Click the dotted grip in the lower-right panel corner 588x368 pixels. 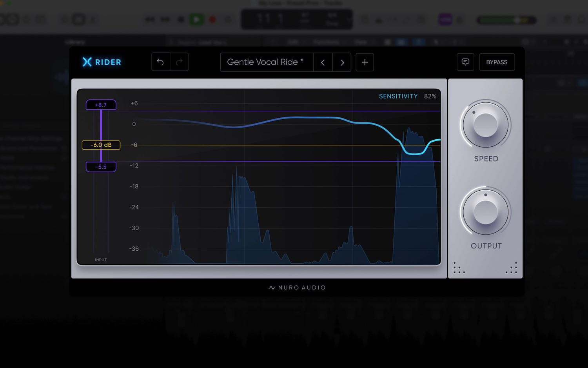click(x=512, y=268)
